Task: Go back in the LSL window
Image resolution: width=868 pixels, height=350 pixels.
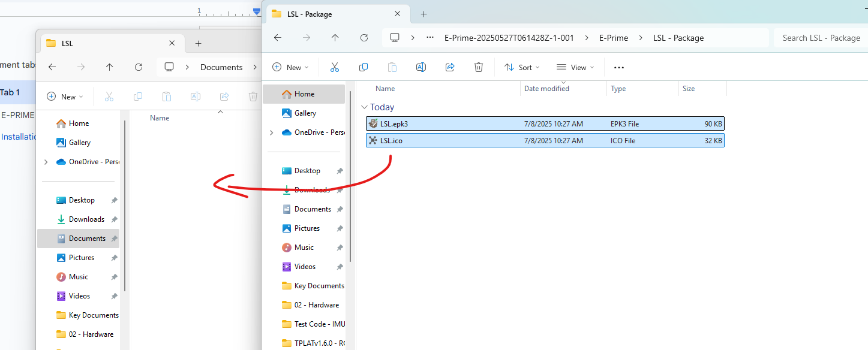Action: pos(52,67)
